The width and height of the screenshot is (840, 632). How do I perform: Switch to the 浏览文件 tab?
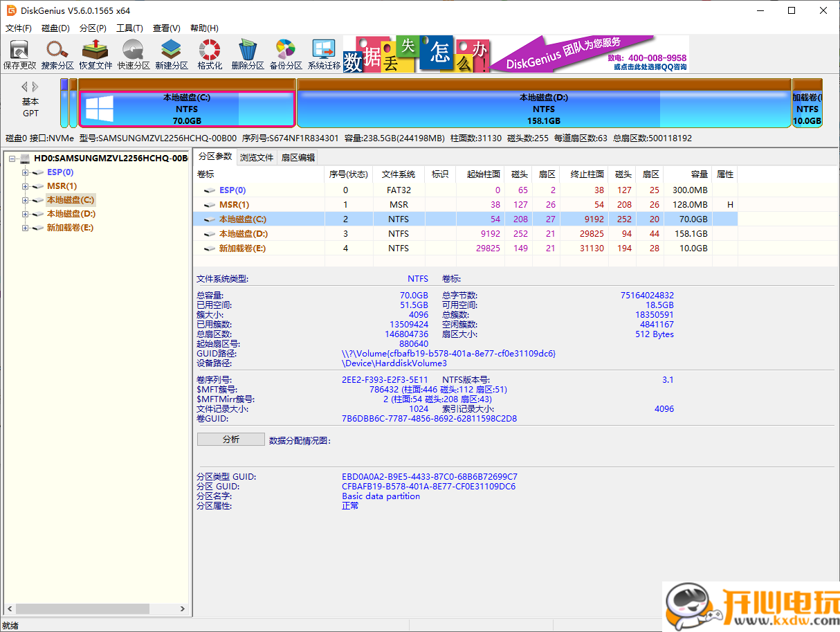[257, 157]
